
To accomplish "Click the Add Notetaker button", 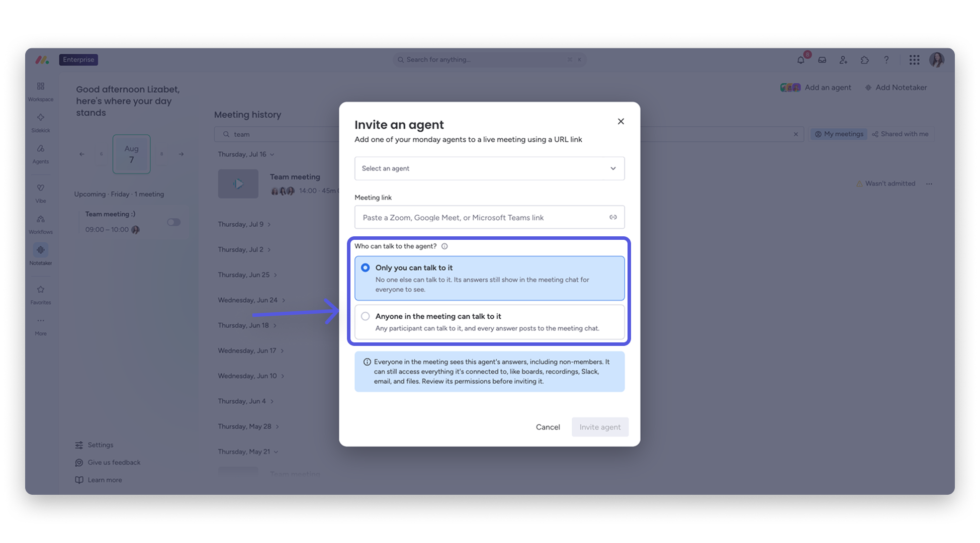I will tap(896, 87).
